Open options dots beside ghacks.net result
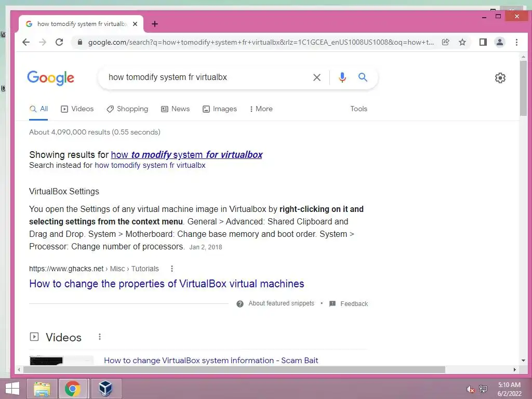 pyautogui.click(x=172, y=269)
